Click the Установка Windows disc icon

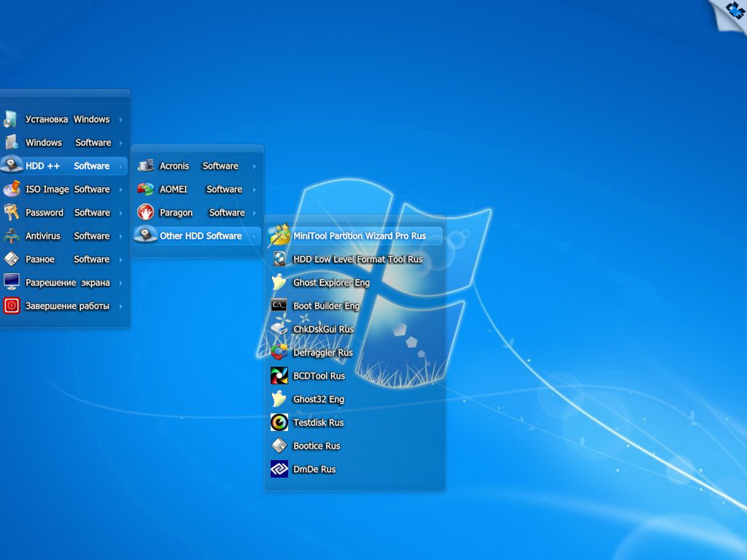tap(10, 119)
